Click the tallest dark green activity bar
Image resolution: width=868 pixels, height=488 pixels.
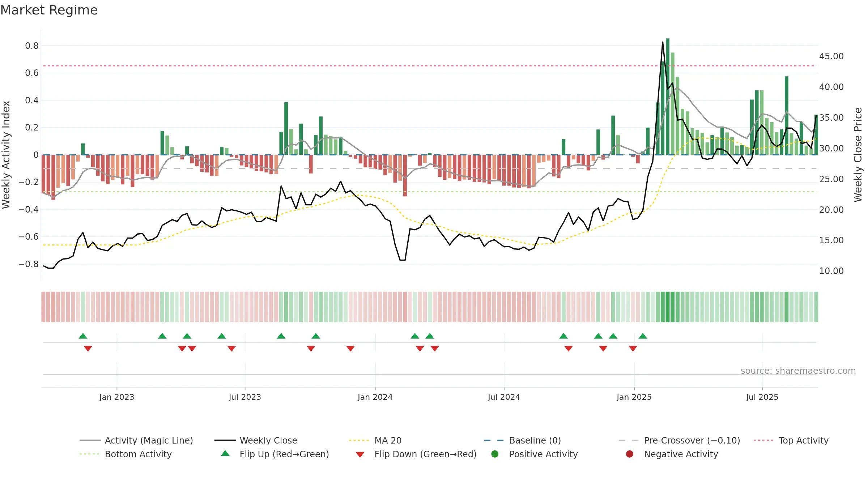pyautogui.click(x=668, y=97)
